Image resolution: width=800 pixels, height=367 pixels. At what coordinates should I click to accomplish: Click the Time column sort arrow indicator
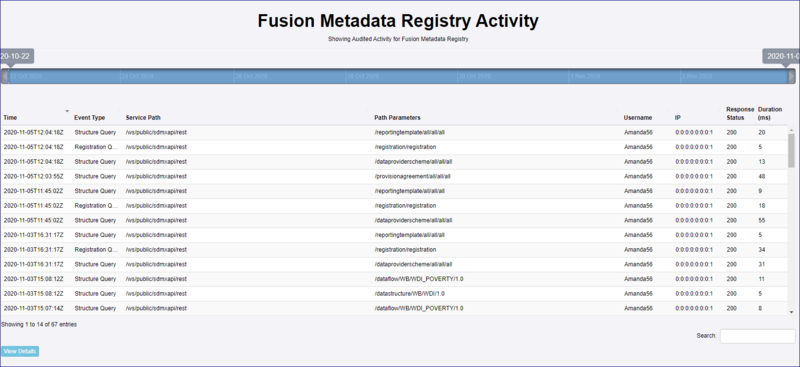click(x=67, y=111)
